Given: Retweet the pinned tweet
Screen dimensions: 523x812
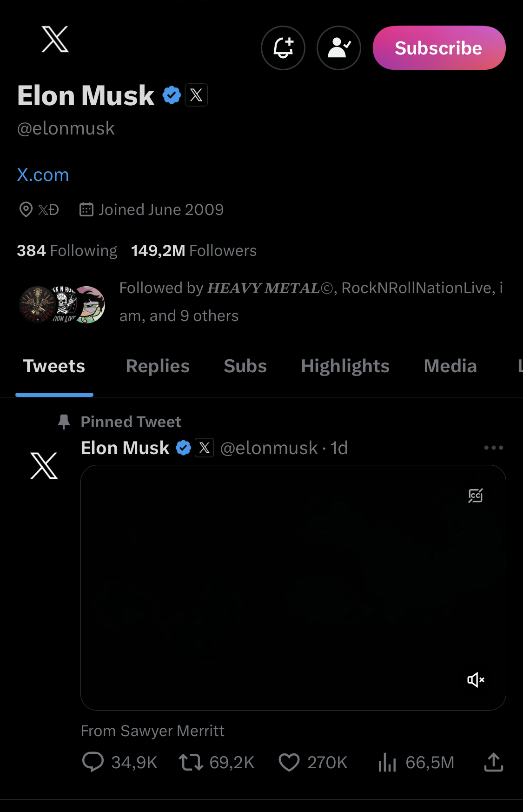Looking at the screenshot, I should click(191, 762).
